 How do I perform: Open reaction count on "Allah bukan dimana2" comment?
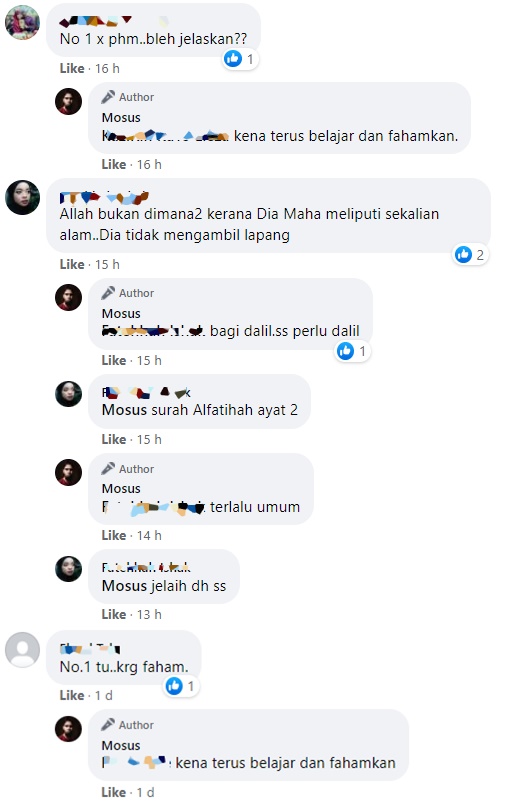[471, 254]
